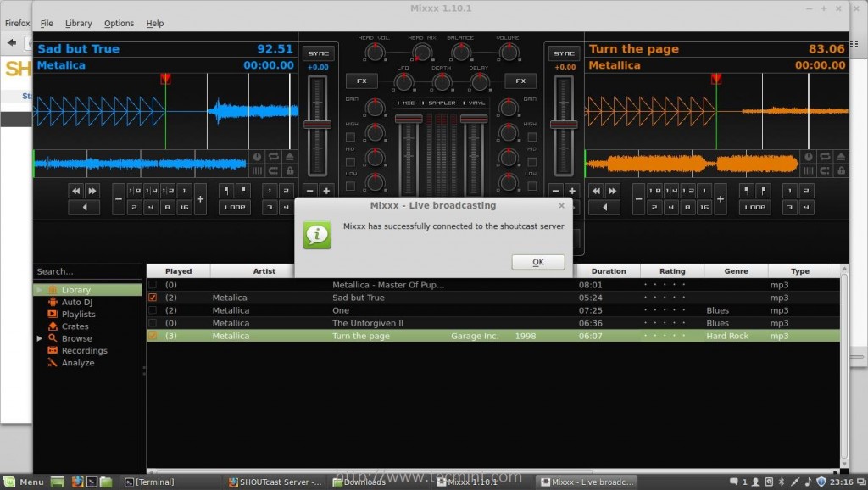Click the left deck pitch slider handle

pyautogui.click(x=317, y=125)
